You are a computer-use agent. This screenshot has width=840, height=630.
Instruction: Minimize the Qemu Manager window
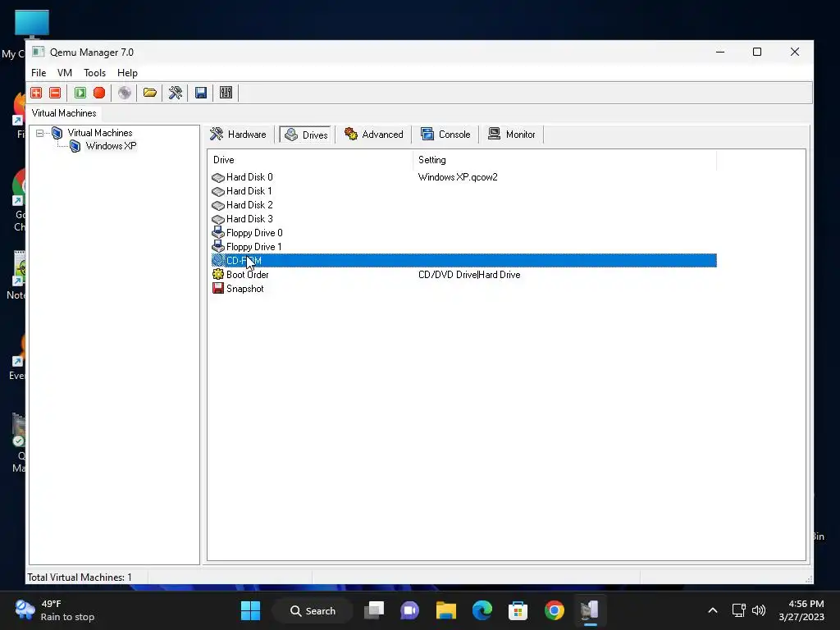click(720, 52)
